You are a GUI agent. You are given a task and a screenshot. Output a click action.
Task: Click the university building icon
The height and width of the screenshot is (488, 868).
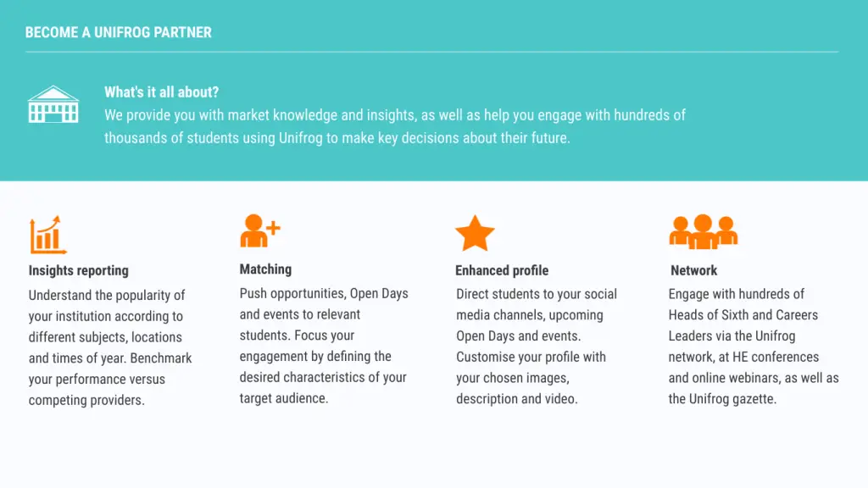pyautogui.click(x=53, y=105)
